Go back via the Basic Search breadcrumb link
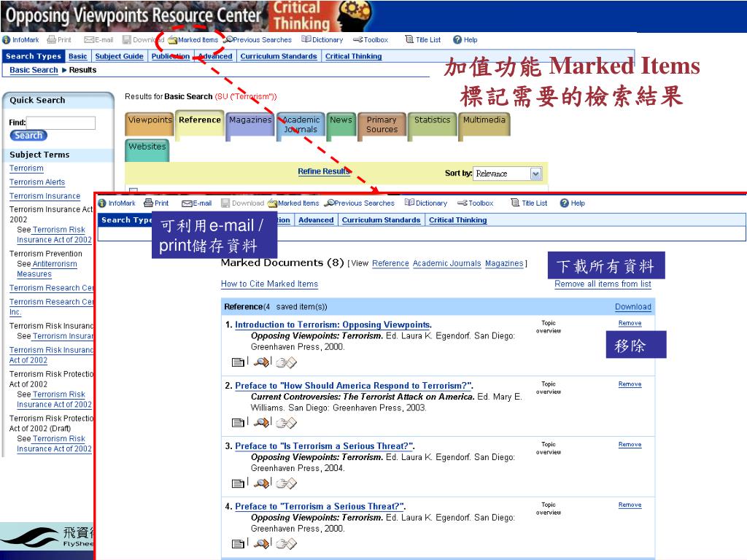747x560 pixels. tap(34, 70)
